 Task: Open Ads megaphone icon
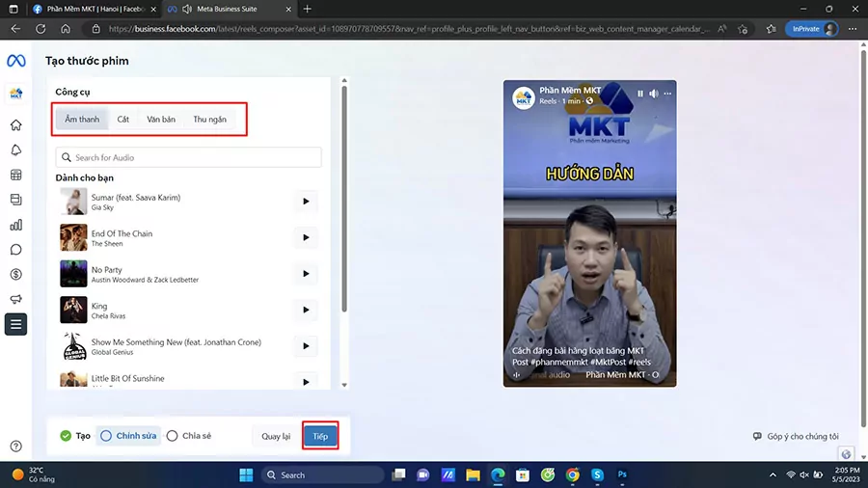pyautogui.click(x=16, y=299)
